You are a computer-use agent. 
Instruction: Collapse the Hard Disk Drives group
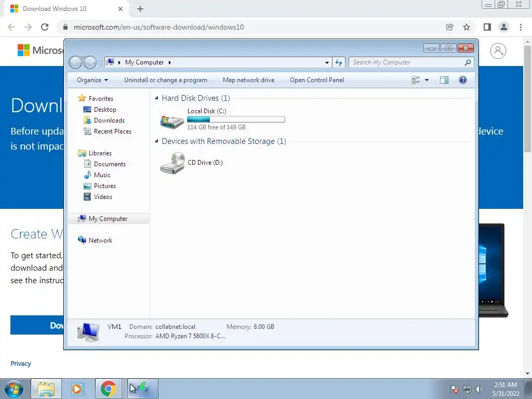point(156,98)
